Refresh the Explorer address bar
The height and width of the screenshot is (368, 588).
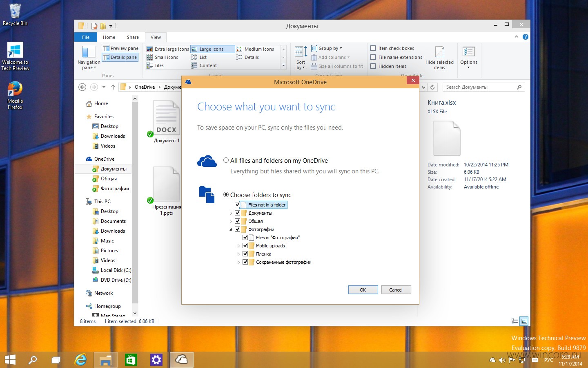pos(432,87)
